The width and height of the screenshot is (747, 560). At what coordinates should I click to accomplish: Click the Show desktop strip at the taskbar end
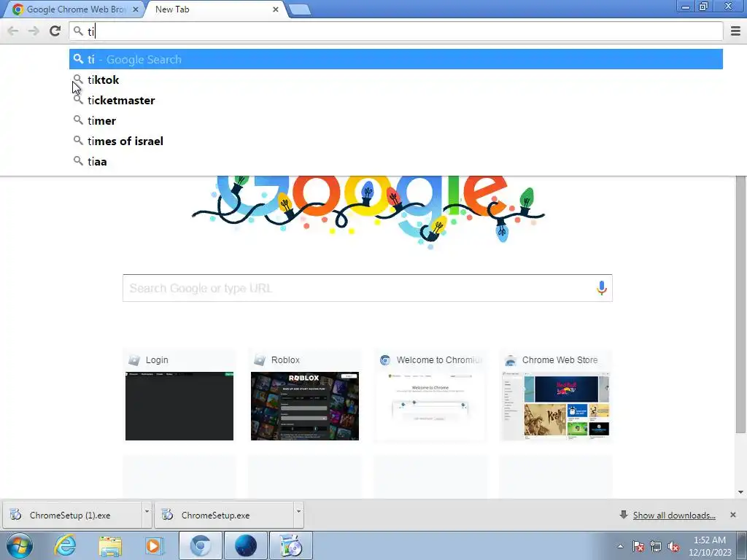coord(741,545)
